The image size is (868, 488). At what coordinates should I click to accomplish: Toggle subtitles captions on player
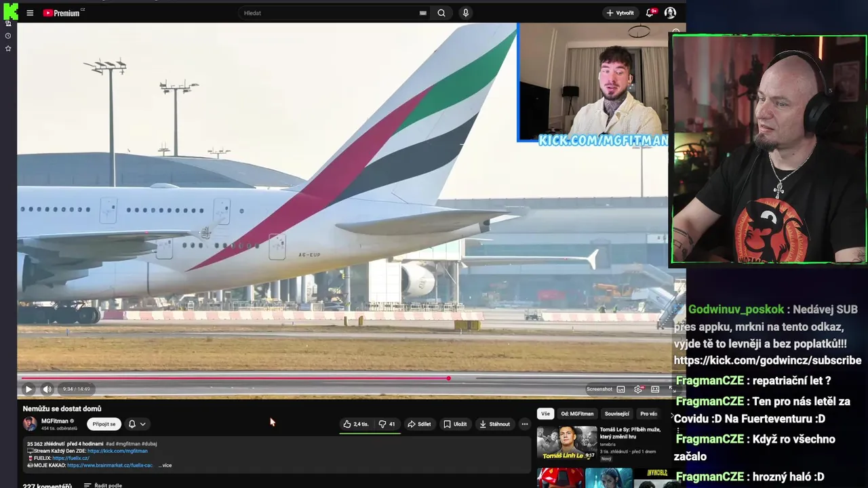click(x=620, y=389)
